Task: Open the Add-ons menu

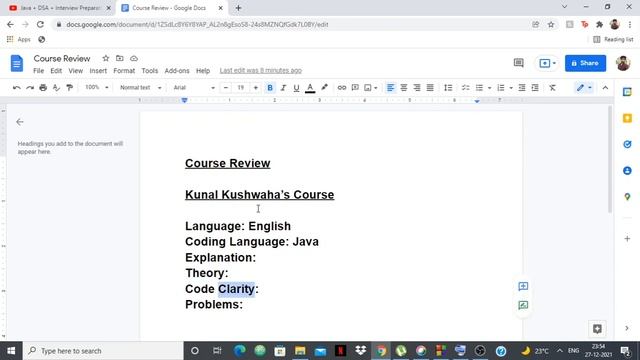Action: [177, 71]
